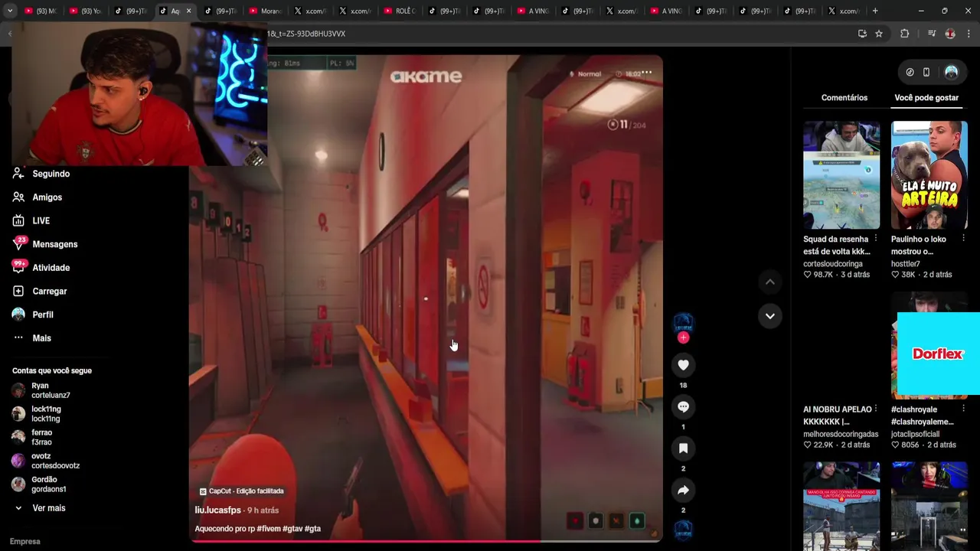
Task: Open the Chrome three-dot menu
Action: pos(969,34)
